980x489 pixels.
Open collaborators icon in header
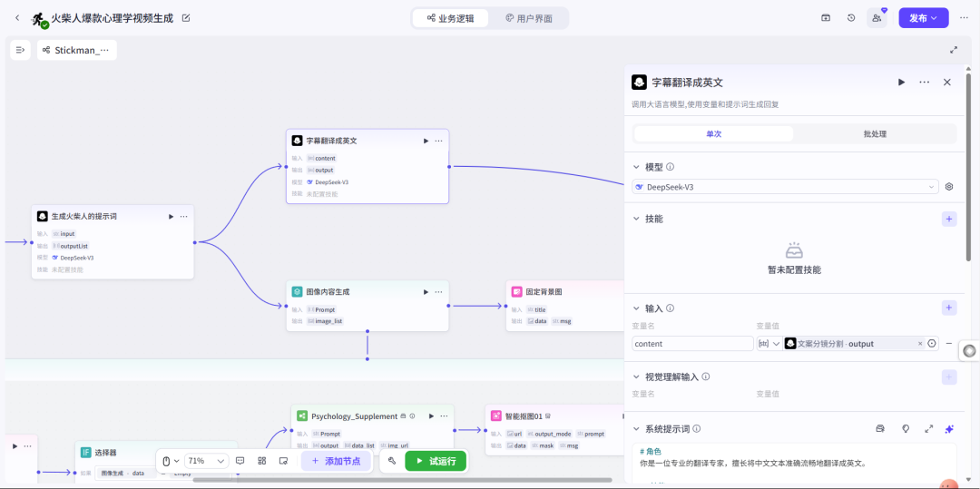click(x=877, y=18)
